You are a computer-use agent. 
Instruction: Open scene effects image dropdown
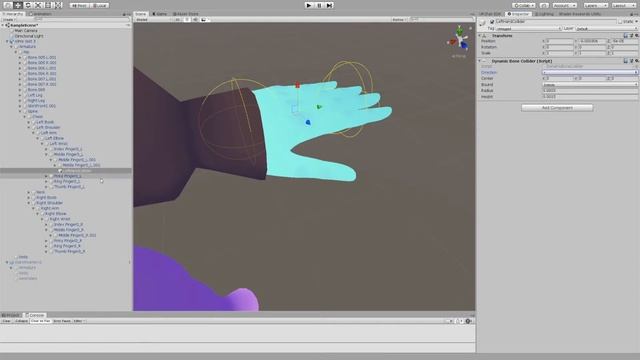(x=204, y=20)
